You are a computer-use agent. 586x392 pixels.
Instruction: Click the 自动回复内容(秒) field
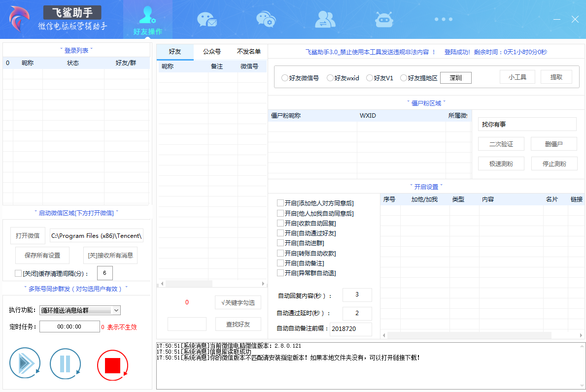click(357, 294)
